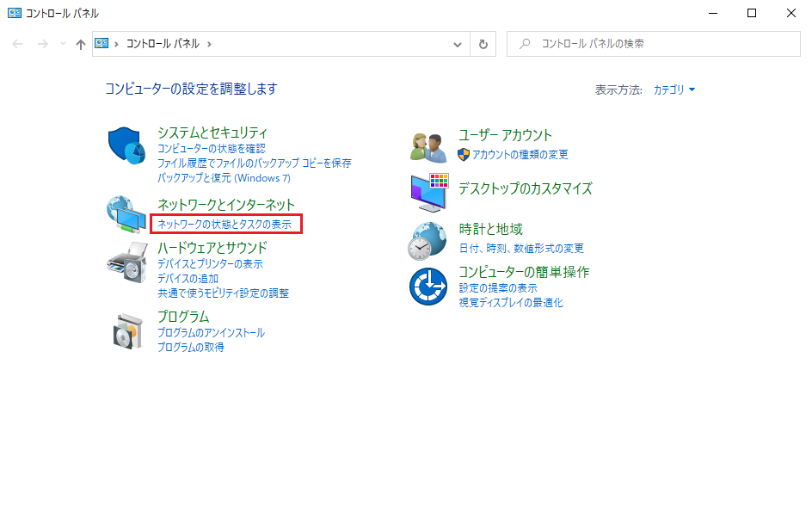Click the Clock and Region globe icon
Image resolution: width=812 pixels, height=506 pixels.
tap(428, 241)
